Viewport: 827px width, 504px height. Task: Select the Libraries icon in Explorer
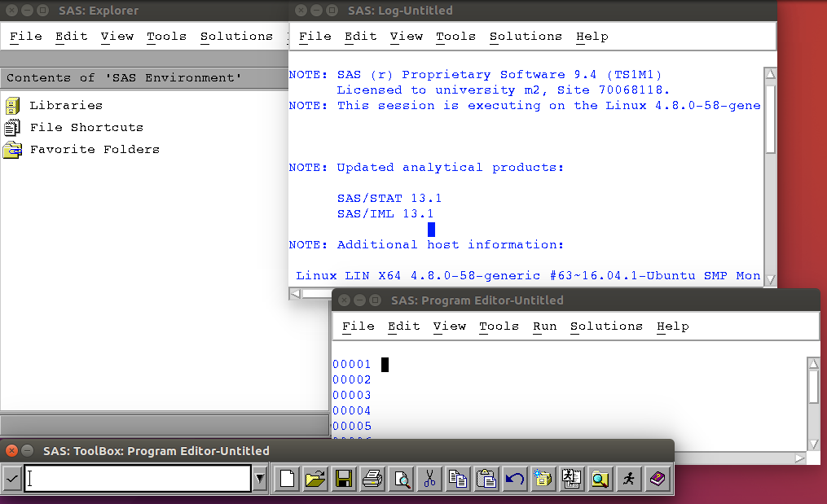pyautogui.click(x=12, y=105)
